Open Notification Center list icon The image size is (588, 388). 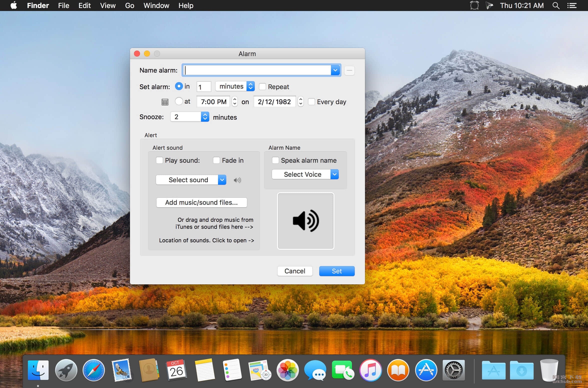[572, 6]
